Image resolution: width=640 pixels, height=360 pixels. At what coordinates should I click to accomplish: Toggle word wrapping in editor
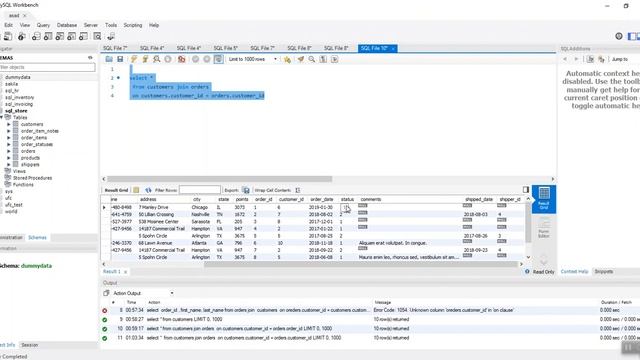(335, 59)
